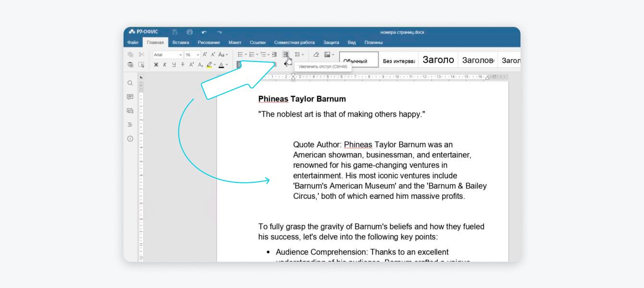
Task: Apply the Обычный paragraph style
Action: tap(359, 60)
